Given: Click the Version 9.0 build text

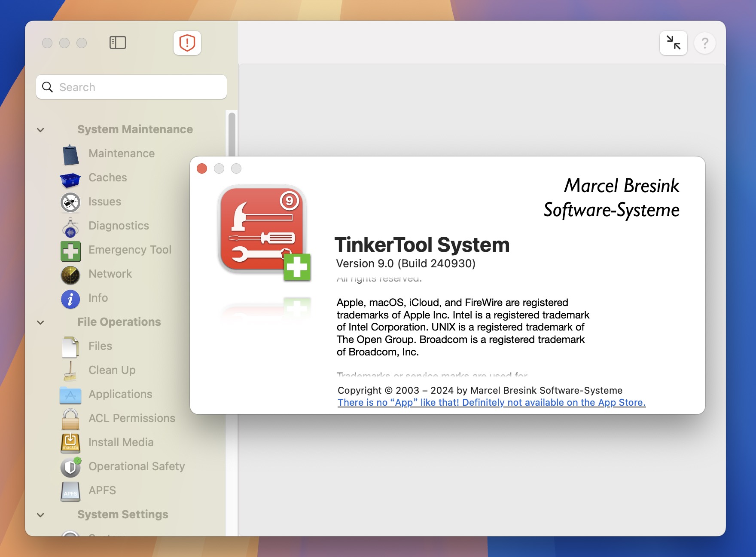Looking at the screenshot, I should [x=405, y=263].
